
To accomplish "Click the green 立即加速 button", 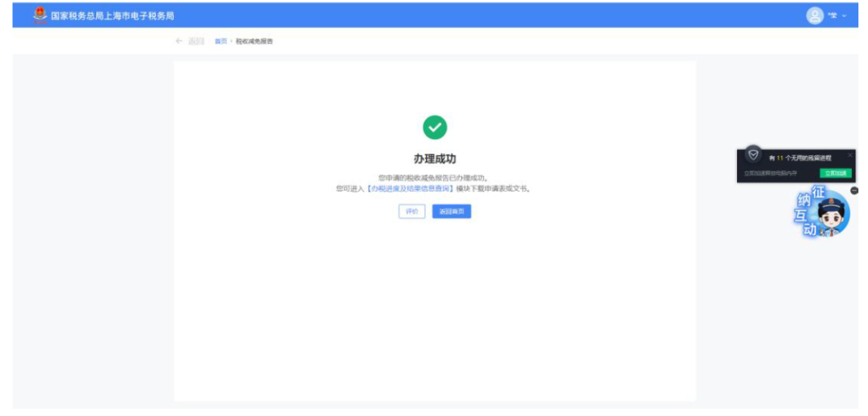I will point(834,173).
